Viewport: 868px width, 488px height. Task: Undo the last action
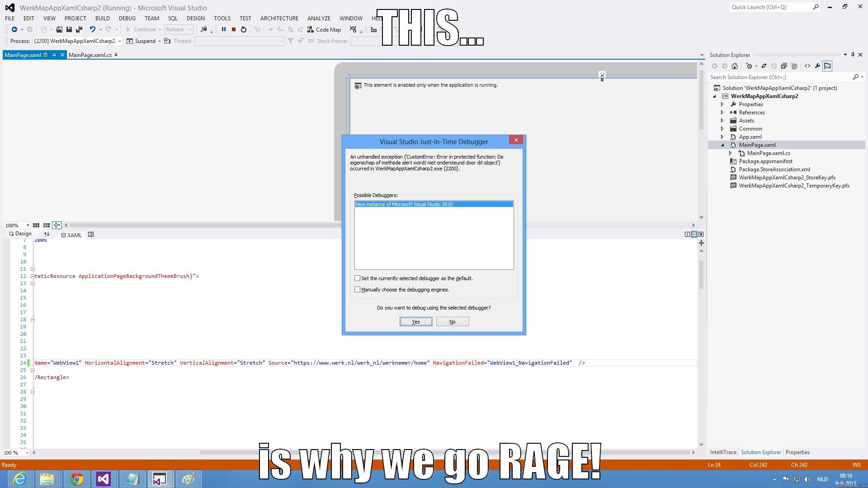pyautogui.click(x=93, y=29)
